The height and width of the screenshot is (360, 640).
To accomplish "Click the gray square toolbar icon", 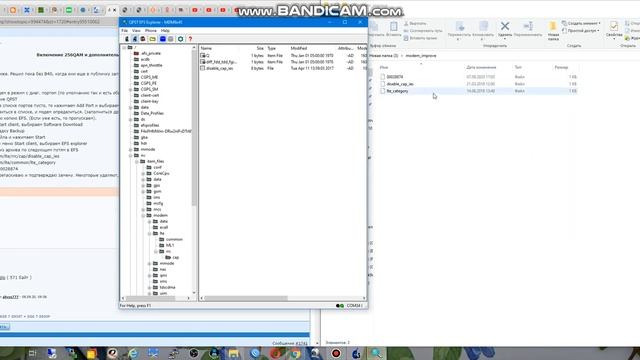I will coord(171,39).
